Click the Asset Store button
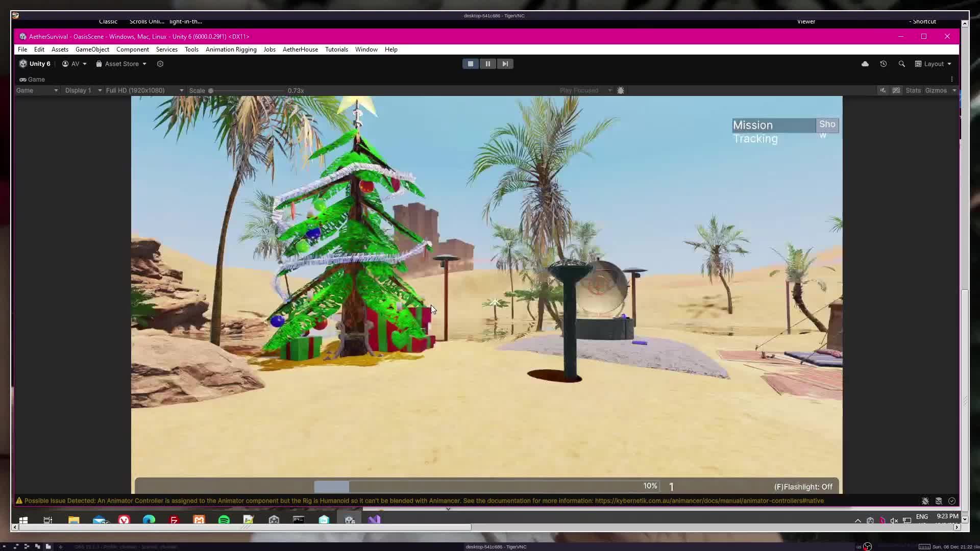 coord(121,64)
